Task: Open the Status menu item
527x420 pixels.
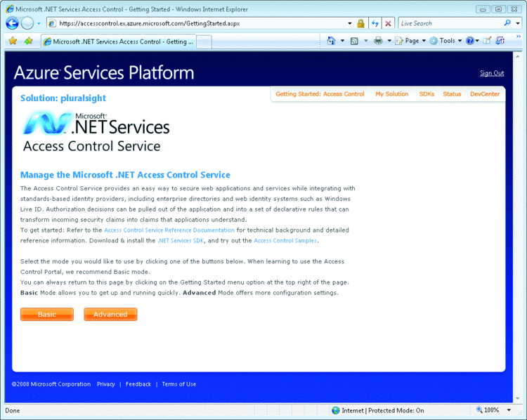Action: click(x=452, y=94)
